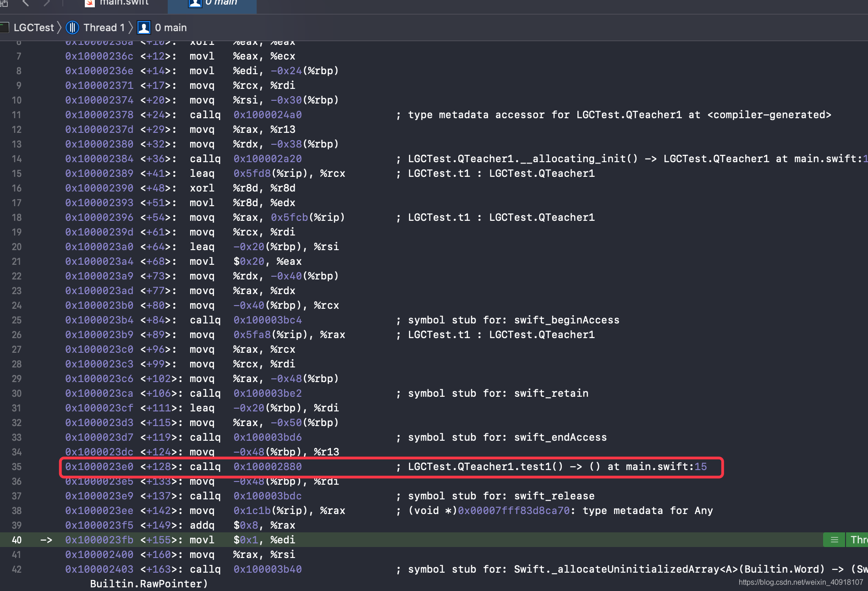
Task: Click the swift_release symbol stub comment
Action: click(x=501, y=496)
